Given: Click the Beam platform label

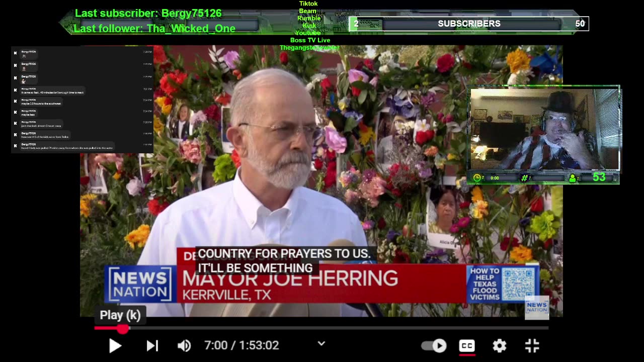Looking at the screenshot, I should click(x=308, y=11).
